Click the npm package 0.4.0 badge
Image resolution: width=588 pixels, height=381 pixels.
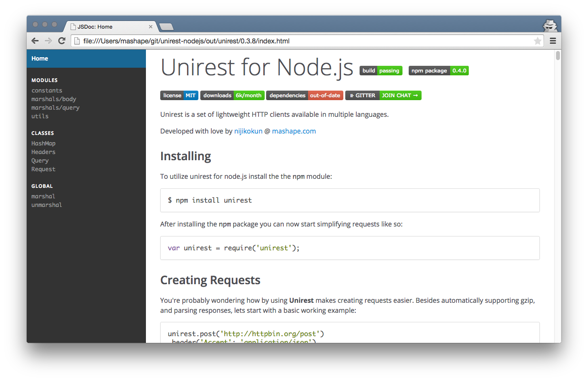click(x=439, y=71)
